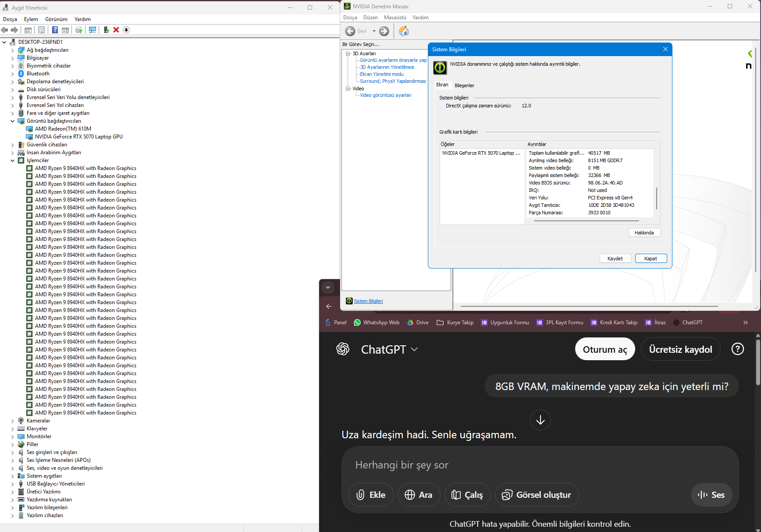The image size is (761, 532).
Task: Expand the Kameralar node
Action: (x=12, y=421)
